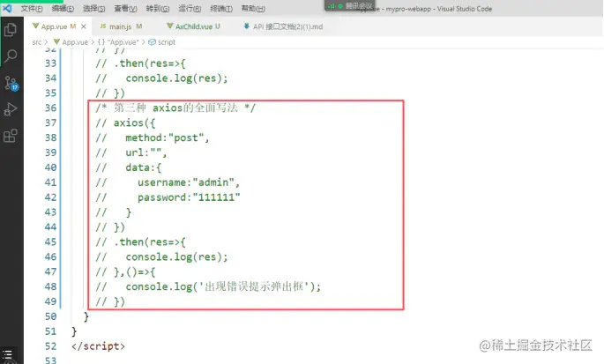This screenshot has width=604, height=364.
Task: Place cursor on the url:"" line
Action: pos(131,153)
